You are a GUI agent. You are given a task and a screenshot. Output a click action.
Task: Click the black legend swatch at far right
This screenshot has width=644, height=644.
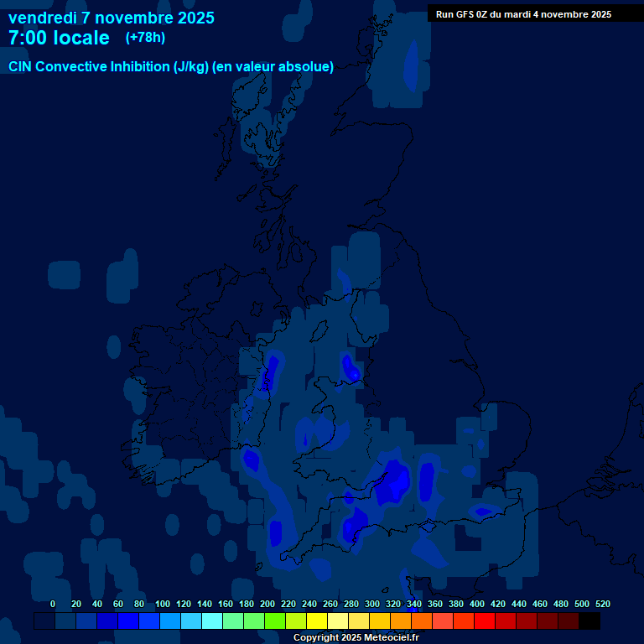click(x=589, y=621)
